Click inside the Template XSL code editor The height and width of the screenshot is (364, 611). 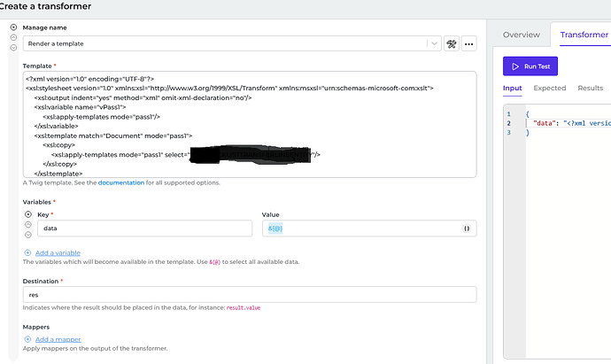coord(248,124)
